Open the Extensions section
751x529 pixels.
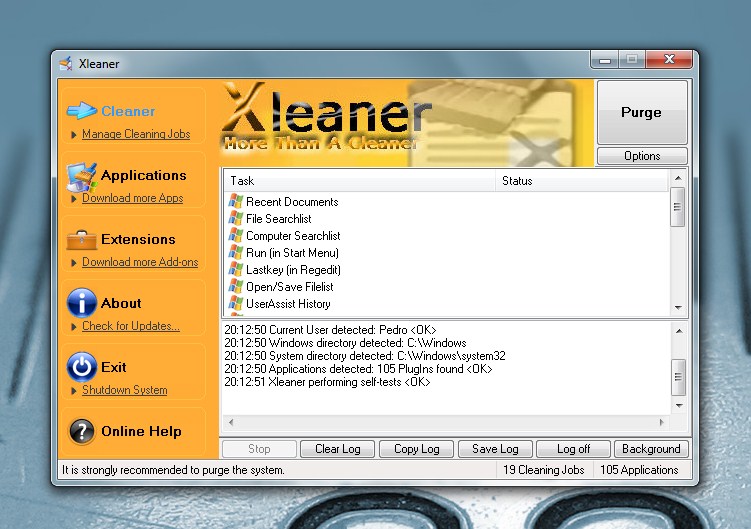[x=138, y=239]
